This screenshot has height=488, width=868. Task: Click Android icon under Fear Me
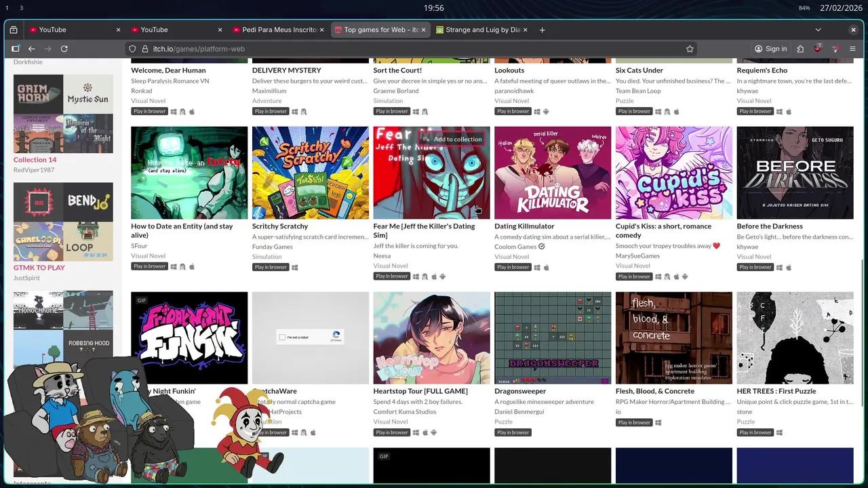443,277
